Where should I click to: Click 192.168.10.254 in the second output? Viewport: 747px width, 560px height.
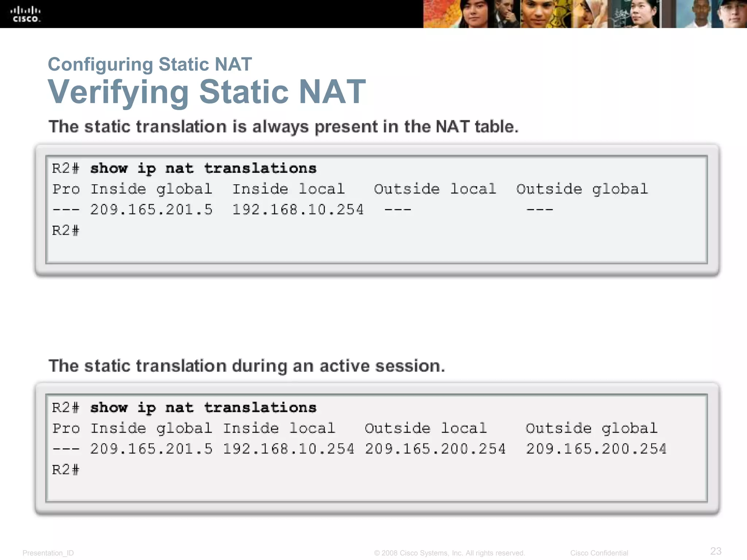click(289, 449)
